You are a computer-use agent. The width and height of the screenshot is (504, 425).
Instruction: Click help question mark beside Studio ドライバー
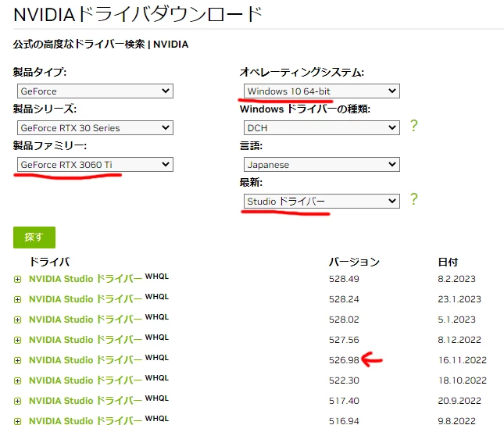(414, 199)
